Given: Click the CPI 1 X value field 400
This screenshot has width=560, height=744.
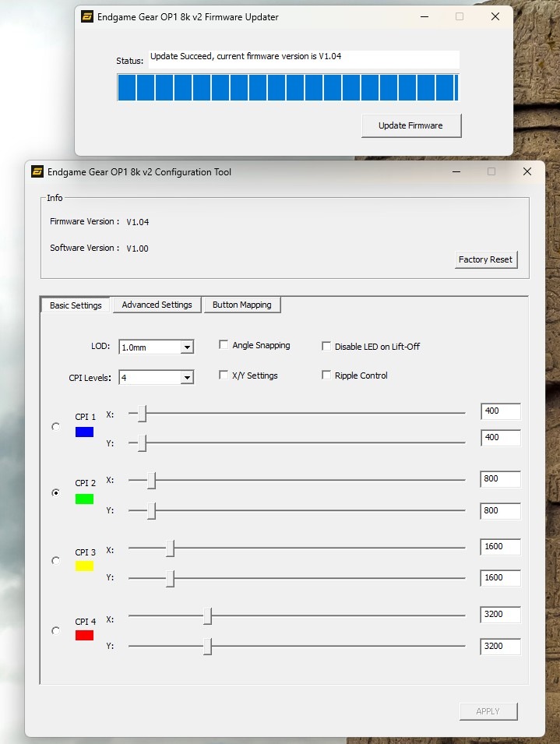Looking at the screenshot, I should point(501,411).
